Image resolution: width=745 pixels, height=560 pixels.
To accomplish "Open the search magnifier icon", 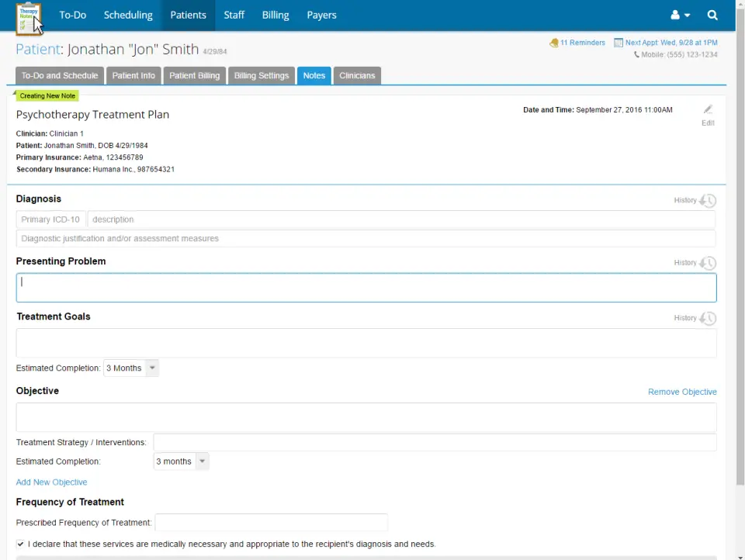I will click(x=712, y=15).
